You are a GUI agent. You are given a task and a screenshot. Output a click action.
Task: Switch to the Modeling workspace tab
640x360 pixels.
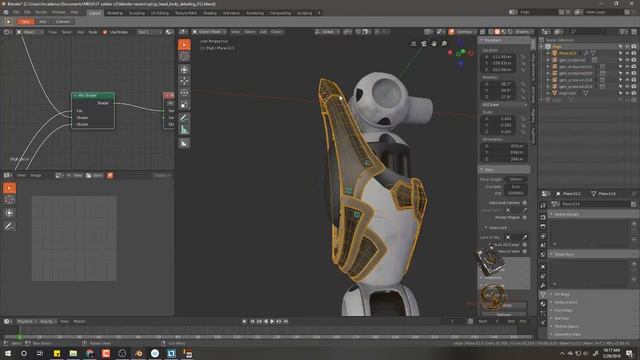[115, 13]
